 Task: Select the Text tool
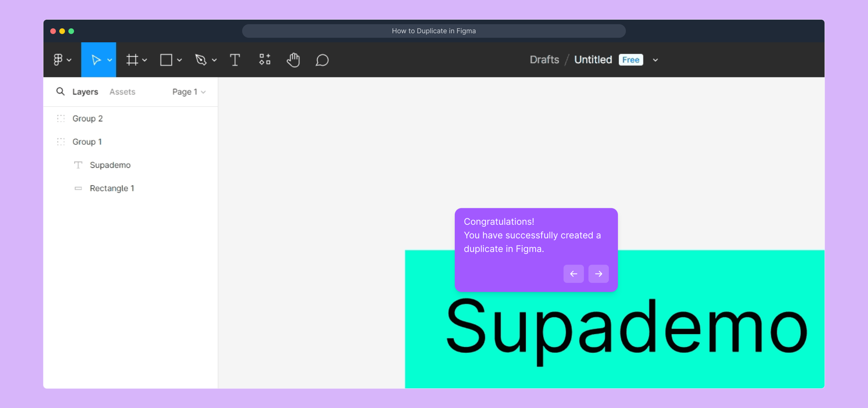[x=235, y=60]
